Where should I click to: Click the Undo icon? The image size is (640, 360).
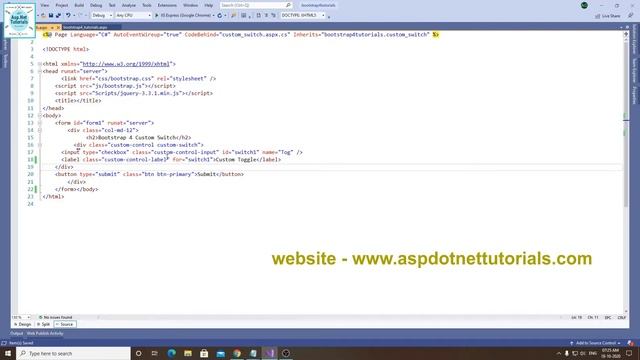(x=68, y=16)
